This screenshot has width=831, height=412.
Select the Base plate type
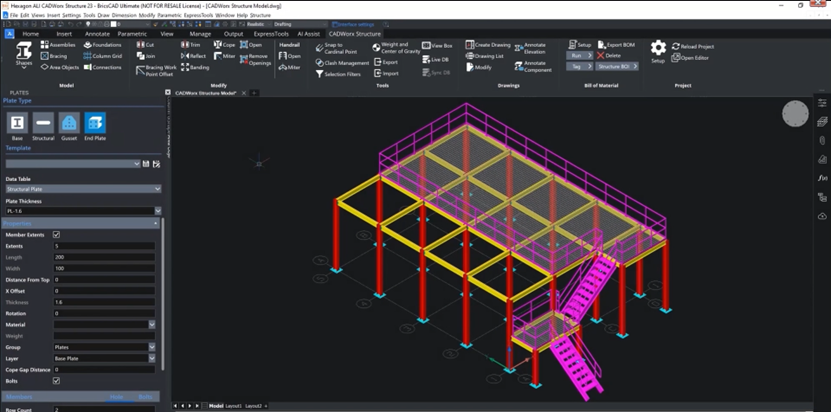pyautogui.click(x=17, y=126)
